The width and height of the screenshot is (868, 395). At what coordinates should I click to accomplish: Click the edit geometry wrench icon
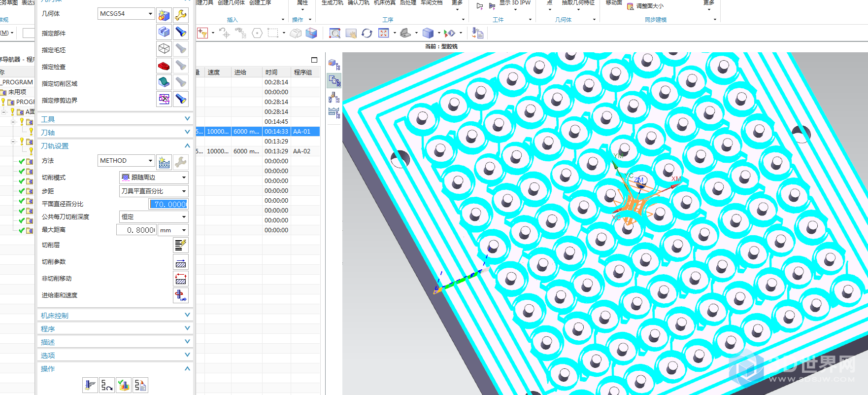(x=181, y=15)
